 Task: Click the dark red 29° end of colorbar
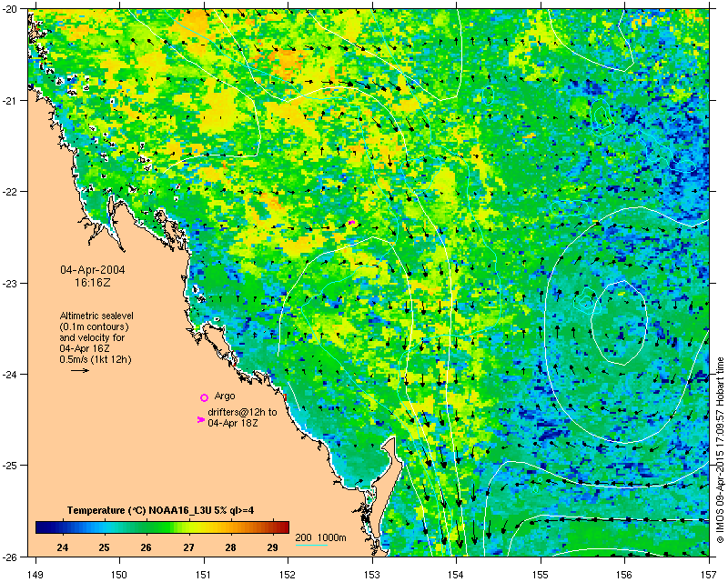tap(282, 527)
